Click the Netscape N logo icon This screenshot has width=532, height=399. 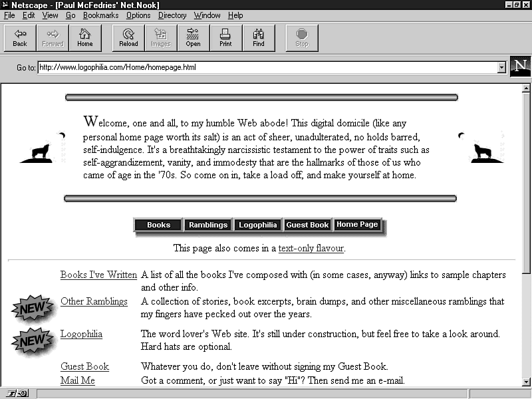(x=521, y=66)
